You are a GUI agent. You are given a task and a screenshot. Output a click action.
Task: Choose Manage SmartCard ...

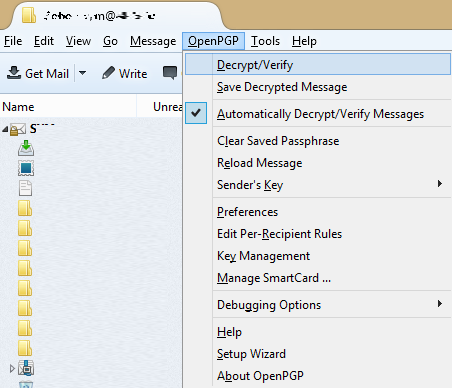318,278
